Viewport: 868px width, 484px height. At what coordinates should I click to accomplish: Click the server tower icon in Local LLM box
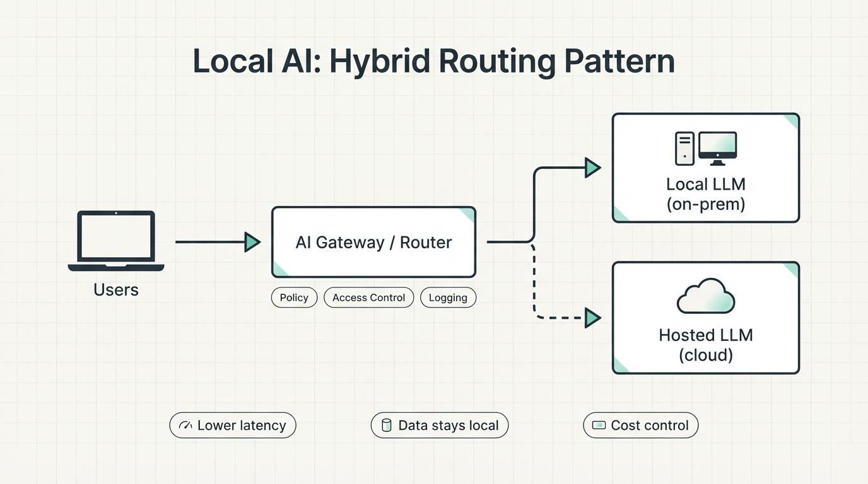click(685, 147)
